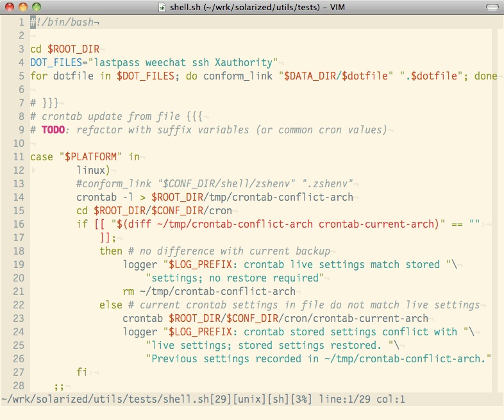Viewport: 504px width, 420px height.
Task: Zoom the window using the green button
Action: click(37, 7)
